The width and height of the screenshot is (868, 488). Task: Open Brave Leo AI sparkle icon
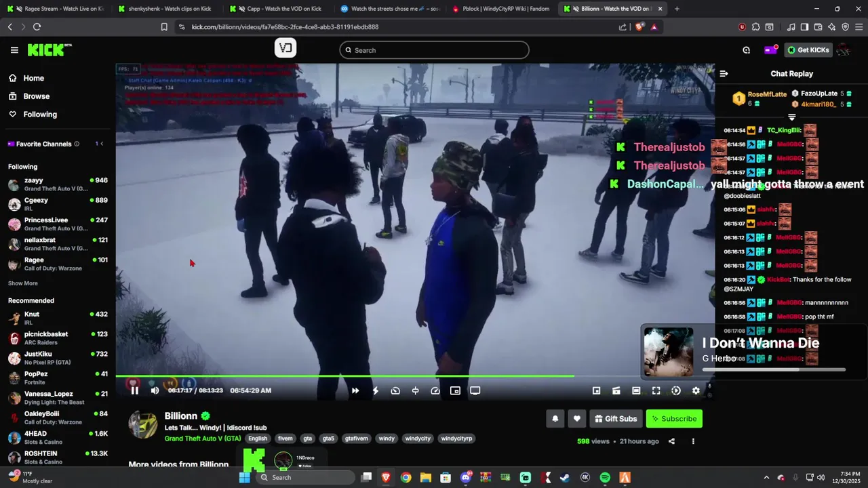click(x=831, y=27)
